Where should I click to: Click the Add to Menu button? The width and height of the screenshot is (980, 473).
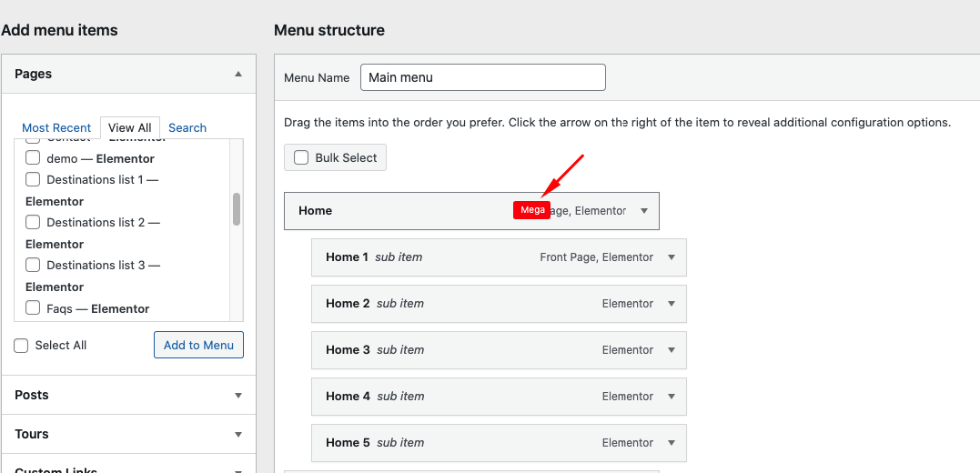coord(198,346)
